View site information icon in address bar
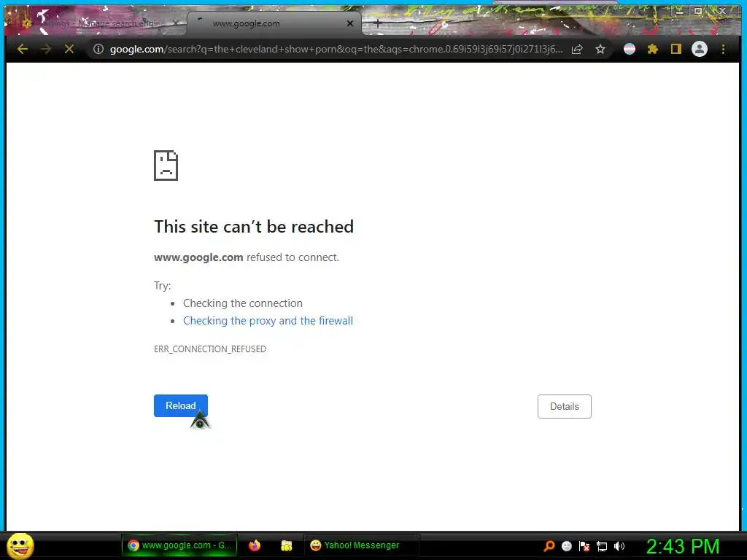The width and height of the screenshot is (747, 560). pos(98,49)
